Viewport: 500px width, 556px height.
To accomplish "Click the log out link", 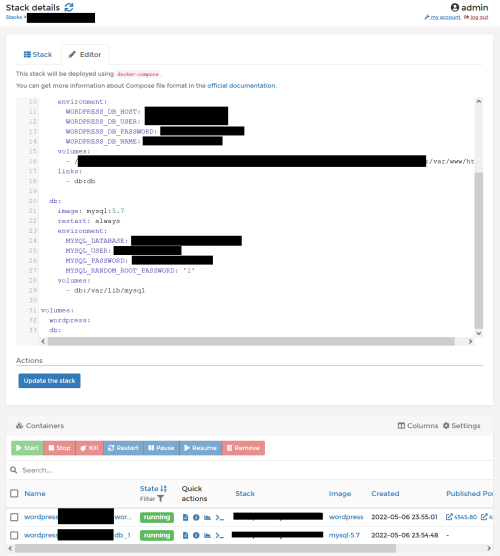I will 476,17.
